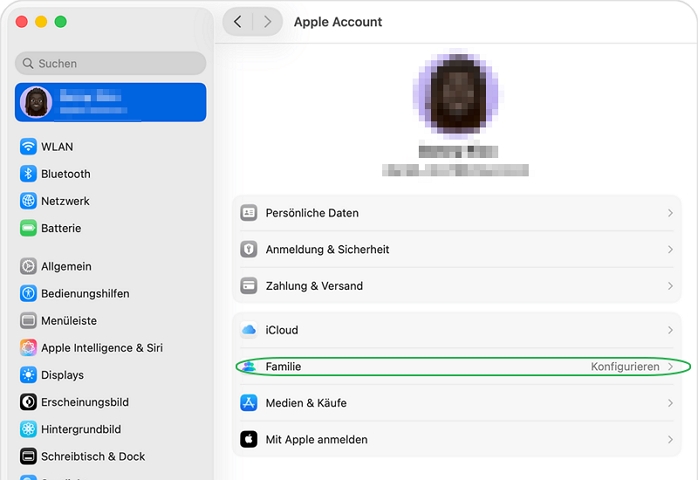698x480 pixels.
Task: Select the Displays icon
Action: [x=29, y=375]
